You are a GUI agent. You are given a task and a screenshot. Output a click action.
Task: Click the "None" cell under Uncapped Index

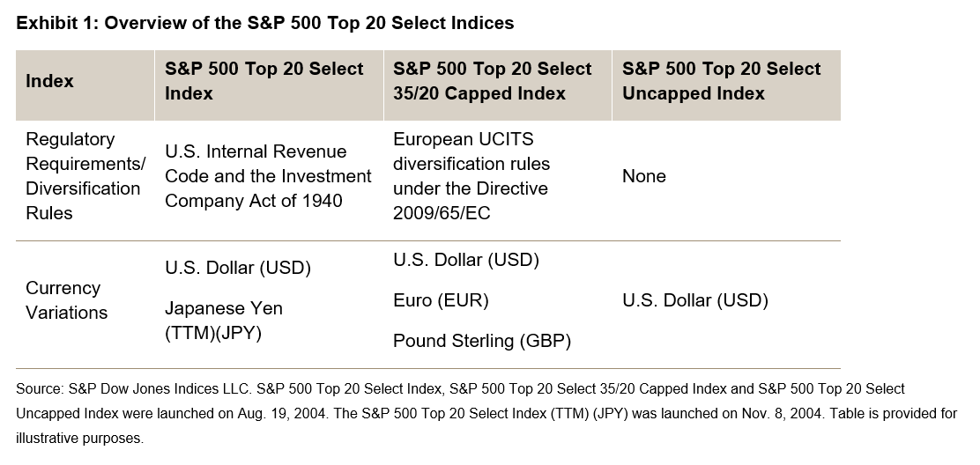tap(644, 176)
